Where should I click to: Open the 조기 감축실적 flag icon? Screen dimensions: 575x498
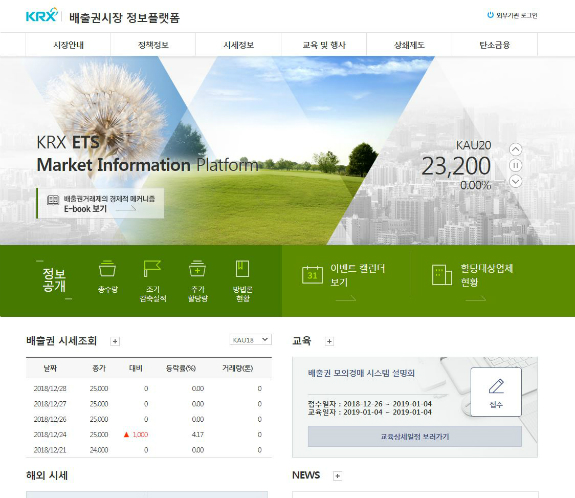click(x=152, y=268)
